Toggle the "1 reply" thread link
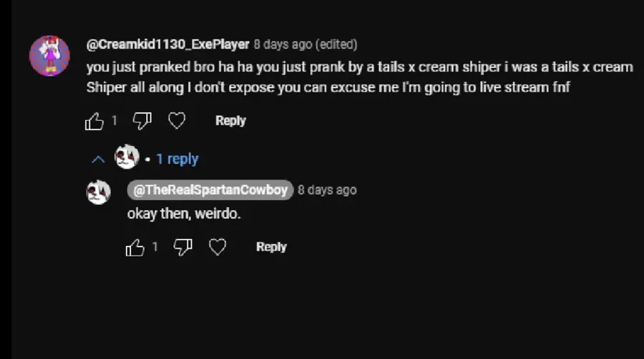This screenshot has height=359, width=644. pyautogui.click(x=177, y=159)
